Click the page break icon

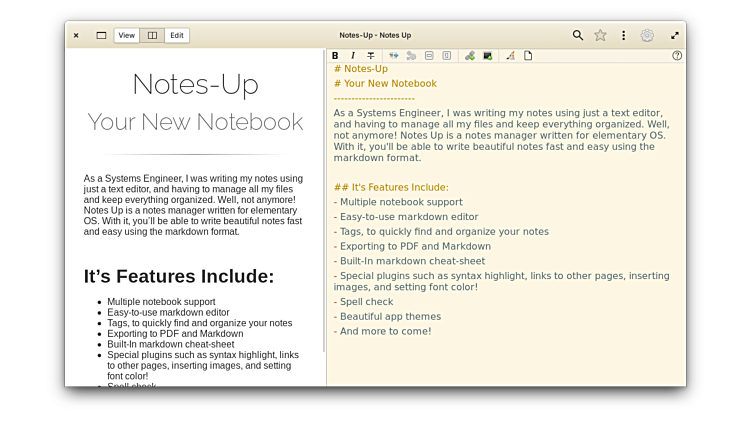528,56
